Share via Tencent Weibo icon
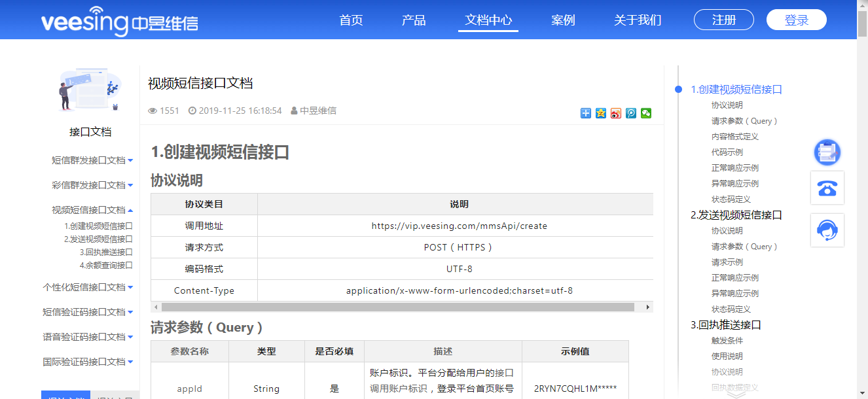This screenshot has width=868, height=399. pyautogui.click(x=631, y=113)
